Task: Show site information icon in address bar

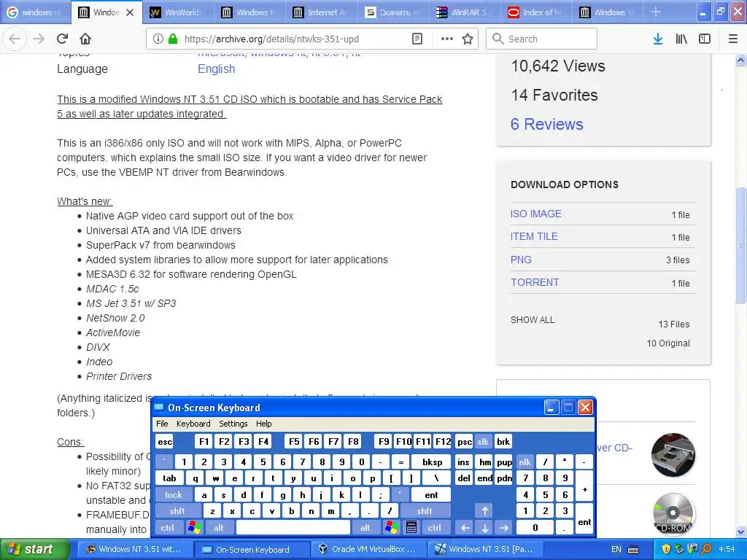Action: (158, 39)
